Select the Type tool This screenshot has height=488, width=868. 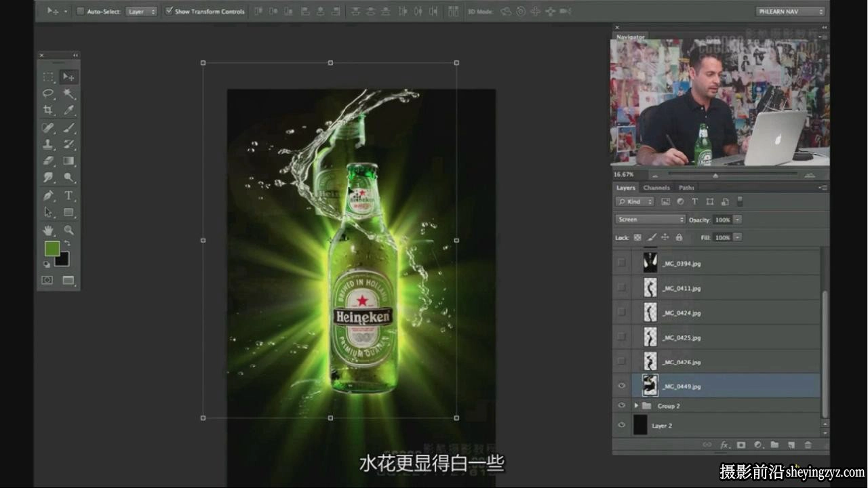click(x=68, y=196)
